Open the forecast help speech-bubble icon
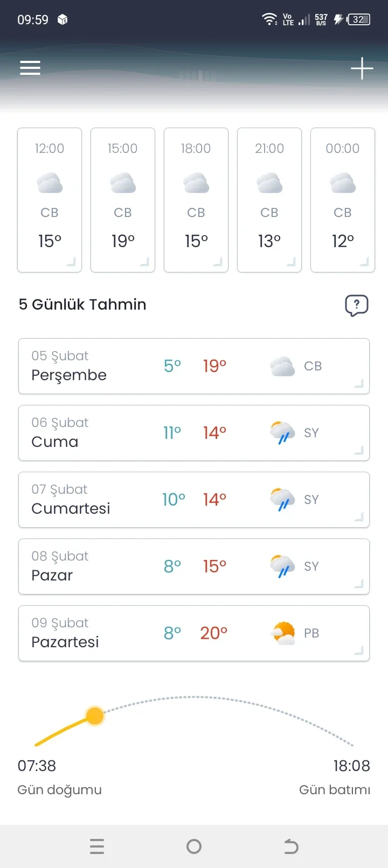388x868 pixels. coord(356,305)
